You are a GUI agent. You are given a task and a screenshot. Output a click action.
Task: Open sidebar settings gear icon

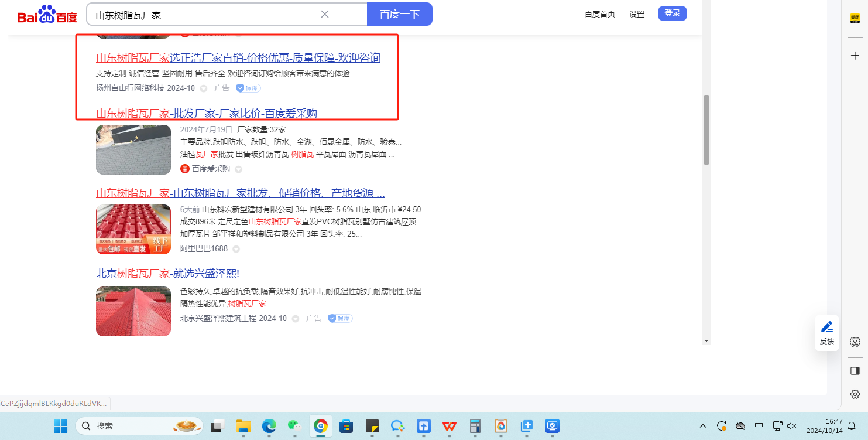click(855, 394)
